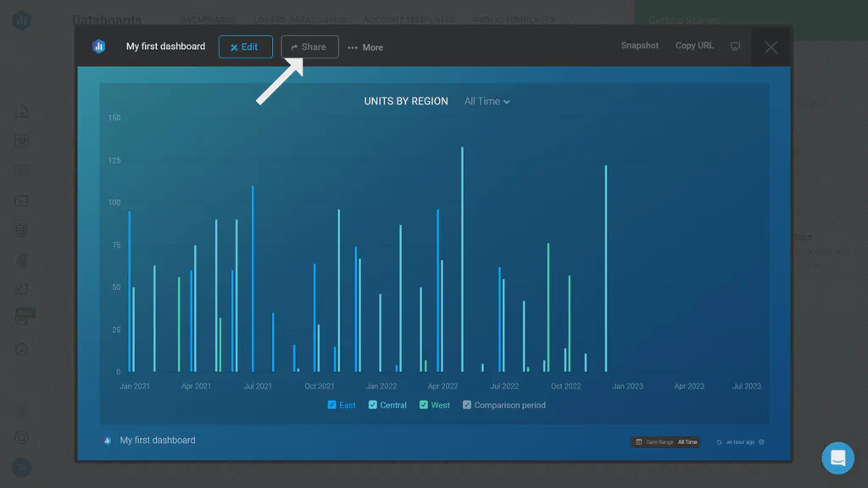This screenshot has height=488, width=868.
Task: Uncheck the East series in the chart legend
Action: coord(331,405)
